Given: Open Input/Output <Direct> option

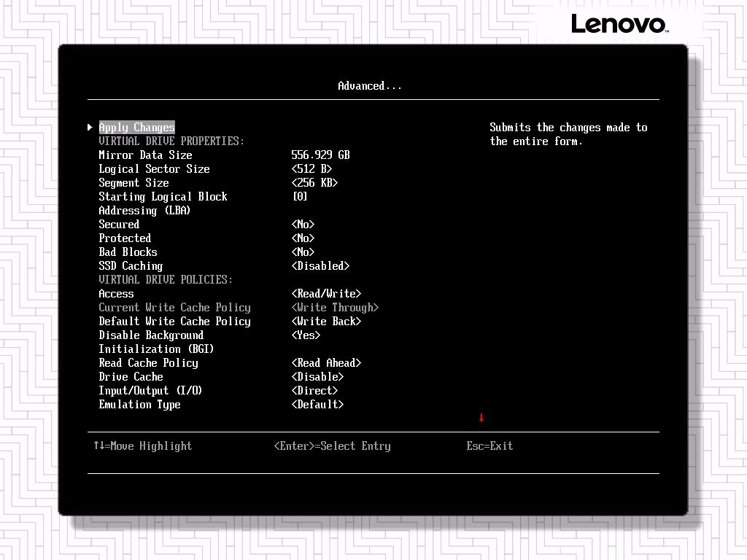Looking at the screenshot, I should [x=314, y=391].
